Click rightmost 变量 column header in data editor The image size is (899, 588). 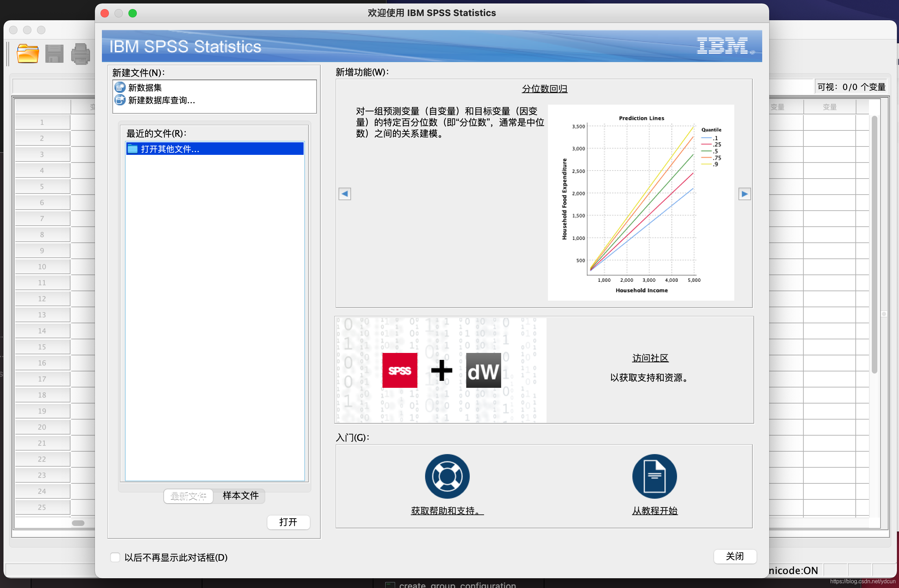(x=829, y=107)
